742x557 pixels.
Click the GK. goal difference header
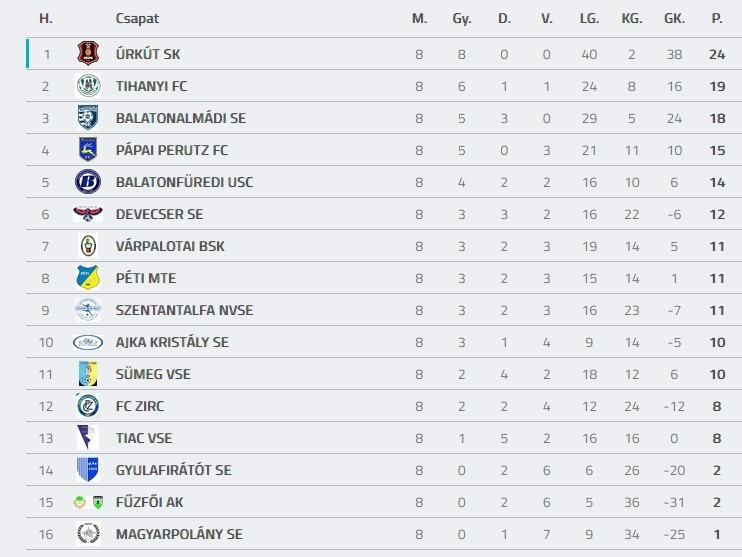tap(674, 19)
